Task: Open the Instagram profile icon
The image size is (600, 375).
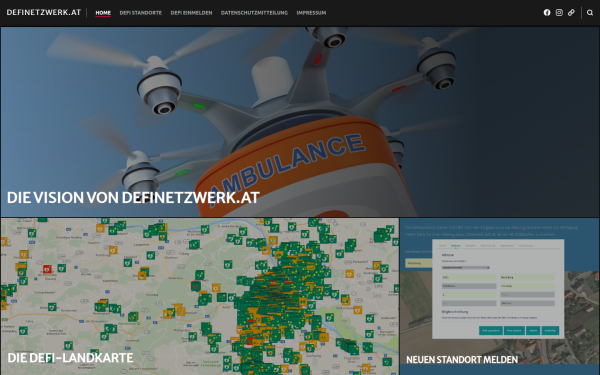Action: coord(559,13)
